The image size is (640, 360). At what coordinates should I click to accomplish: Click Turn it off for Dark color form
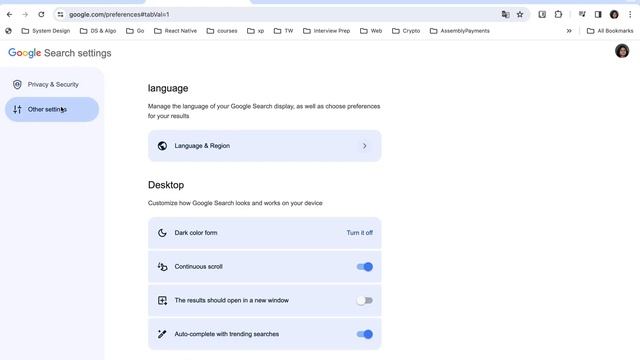360,233
